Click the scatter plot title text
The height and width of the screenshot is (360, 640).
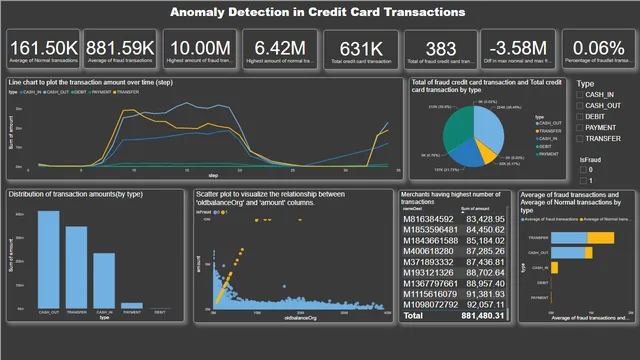[270, 198]
